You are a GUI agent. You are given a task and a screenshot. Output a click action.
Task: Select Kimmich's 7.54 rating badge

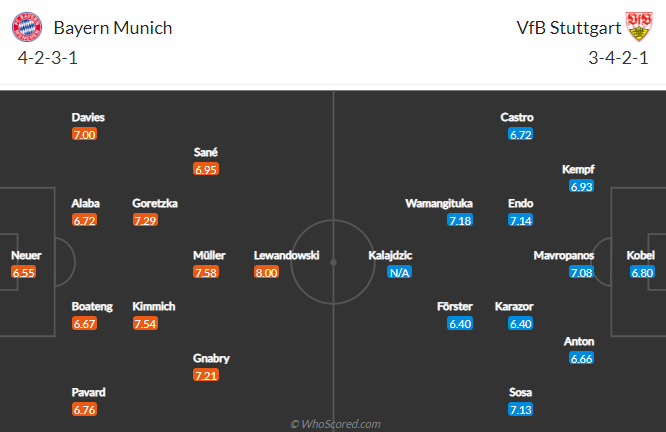coord(146,323)
